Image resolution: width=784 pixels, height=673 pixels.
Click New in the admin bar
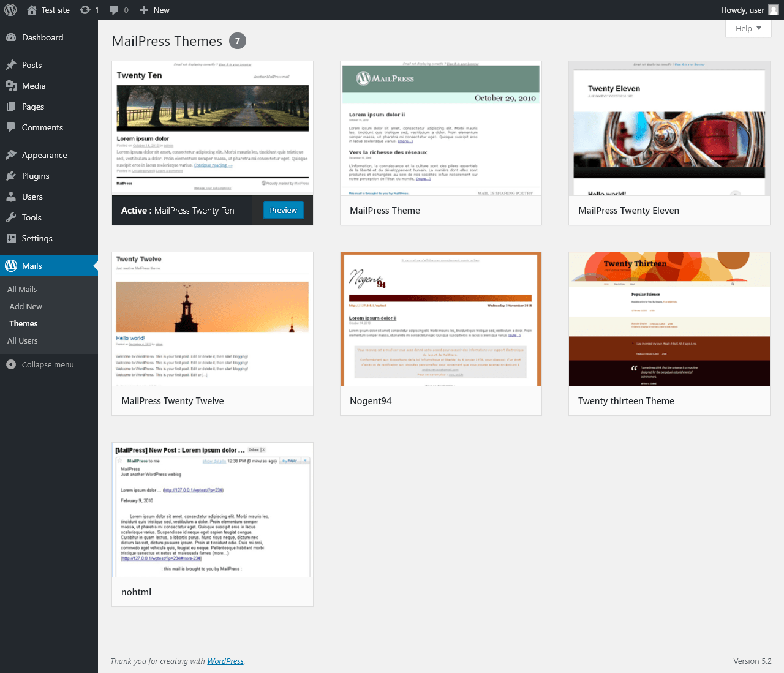pos(162,10)
